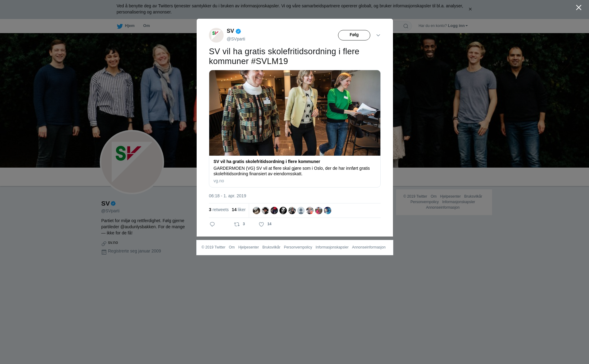
Task: Click the third liker avatar
Action: (274, 210)
